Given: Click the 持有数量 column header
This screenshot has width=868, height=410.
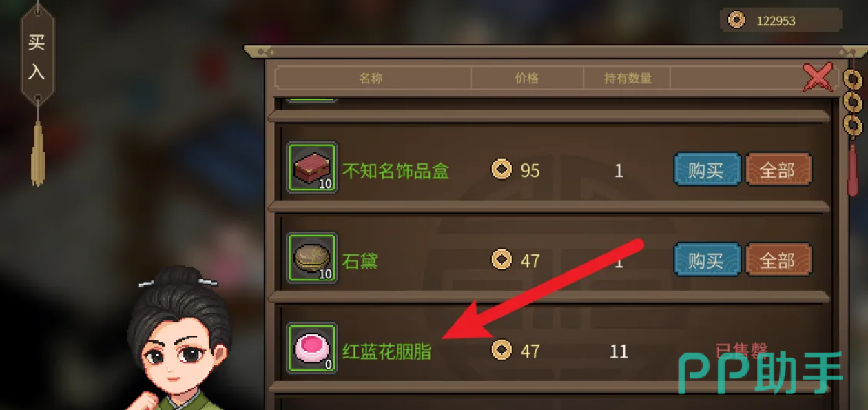Looking at the screenshot, I should pos(628,78).
